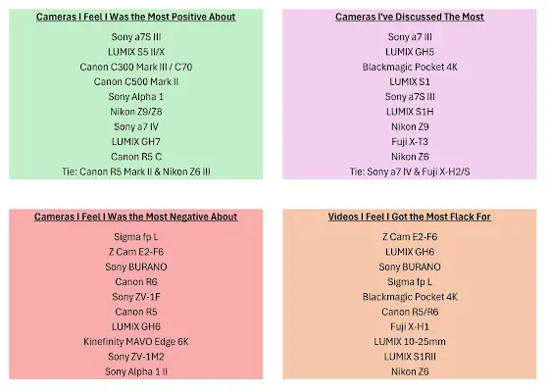Click 'Tie: Canon R5 Mark II & Nikon Z6 III'
This screenshot has width=549, height=392.
pos(136,171)
